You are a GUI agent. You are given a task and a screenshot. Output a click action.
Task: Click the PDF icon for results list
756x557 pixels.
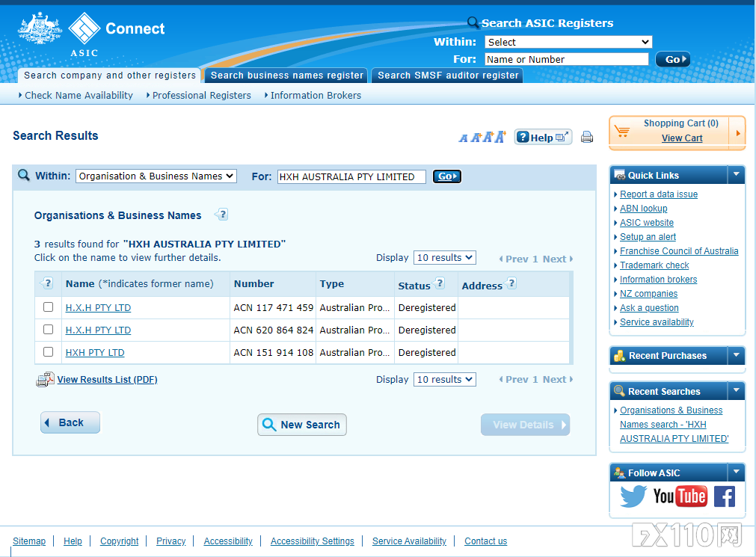(x=45, y=380)
